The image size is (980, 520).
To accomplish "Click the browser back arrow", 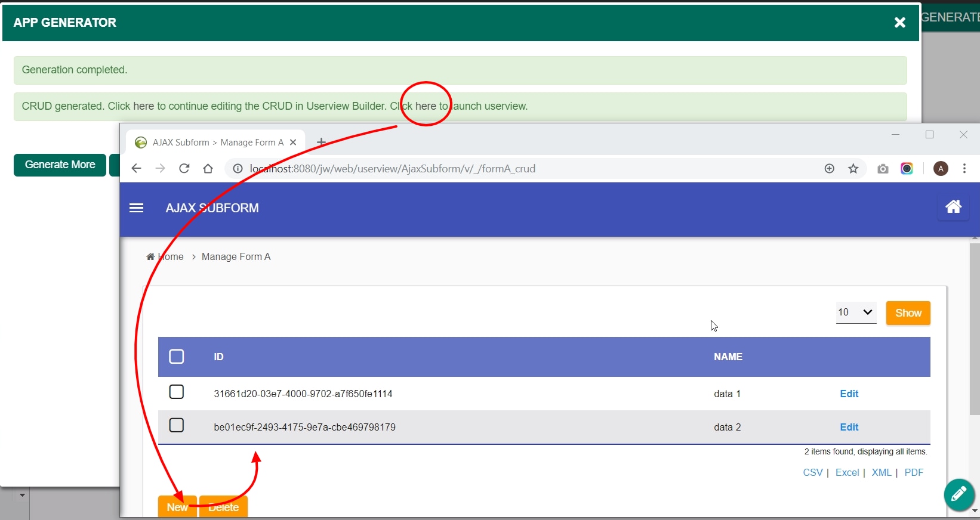I will 136,169.
